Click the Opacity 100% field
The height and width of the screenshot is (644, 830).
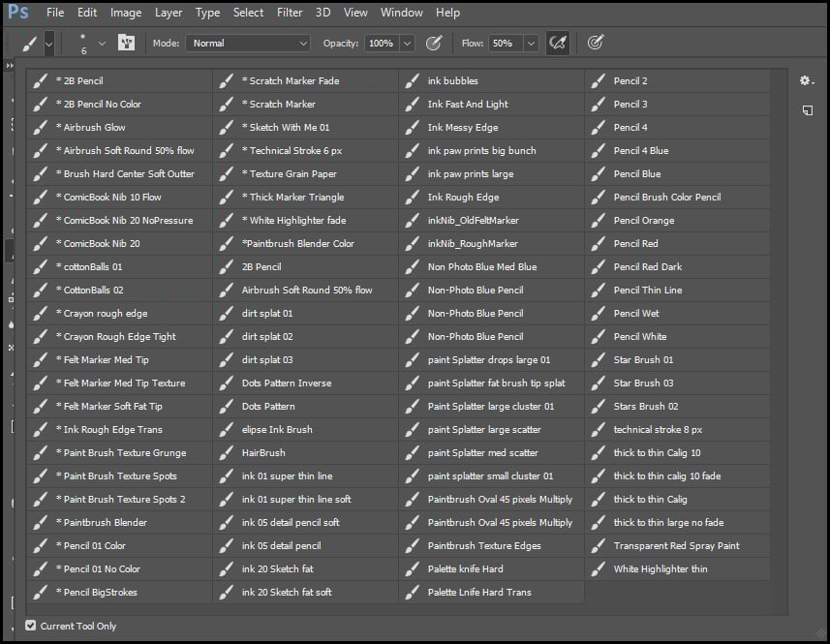pyautogui.click(x=382, y=44)
